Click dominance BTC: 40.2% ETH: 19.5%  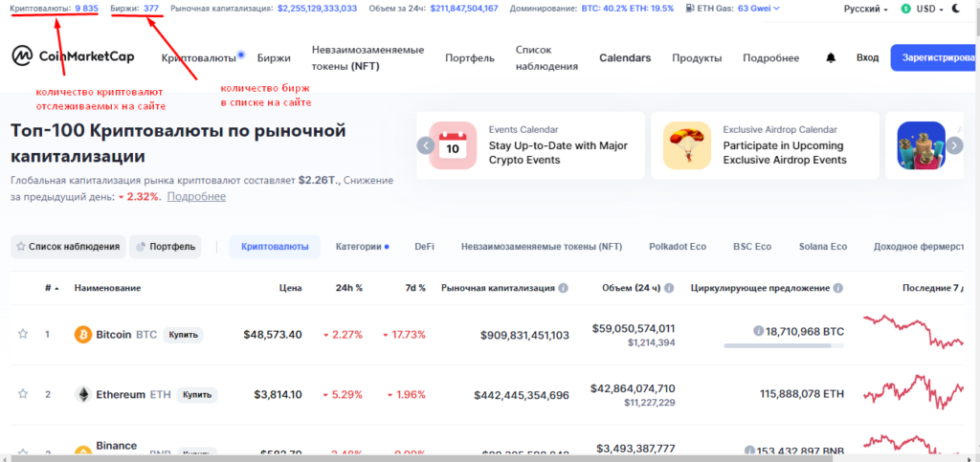point(628,9)
